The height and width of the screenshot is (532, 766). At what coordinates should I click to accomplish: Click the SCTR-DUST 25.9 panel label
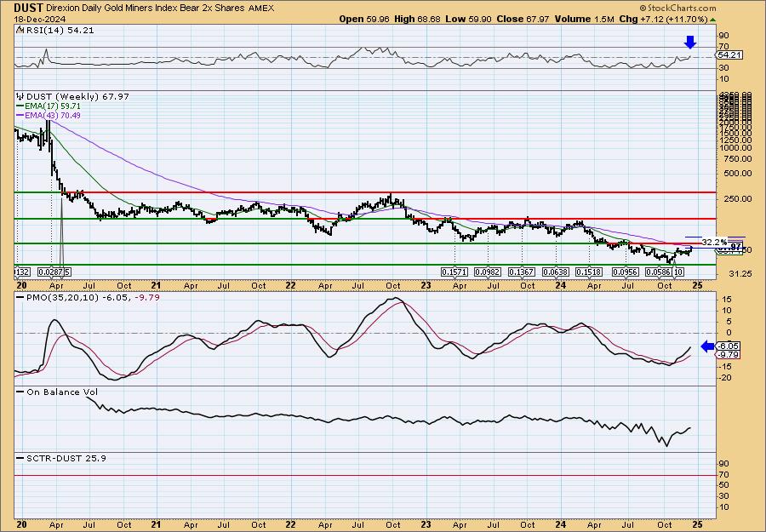[66, 458]
